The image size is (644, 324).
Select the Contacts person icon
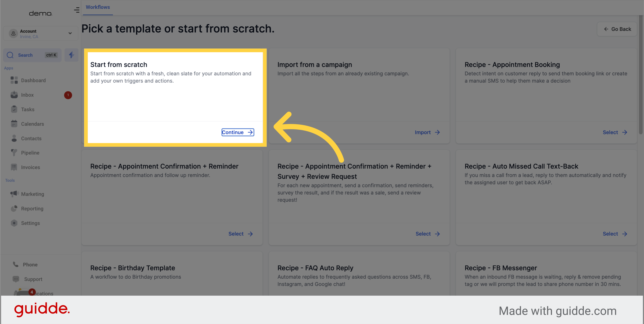14,138
